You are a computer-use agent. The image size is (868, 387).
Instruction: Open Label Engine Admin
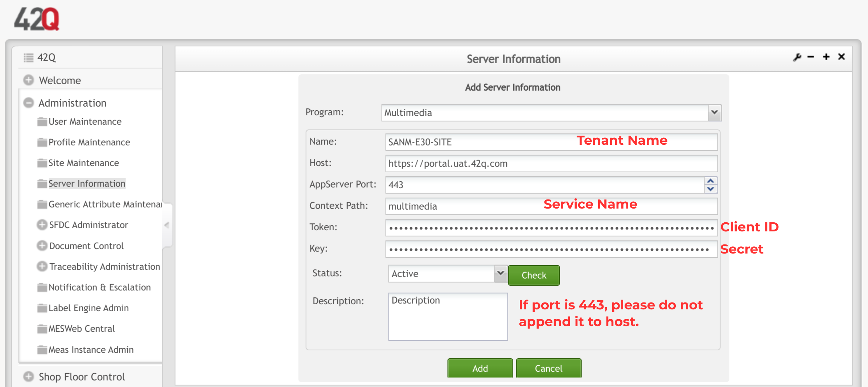click(89, 308)
